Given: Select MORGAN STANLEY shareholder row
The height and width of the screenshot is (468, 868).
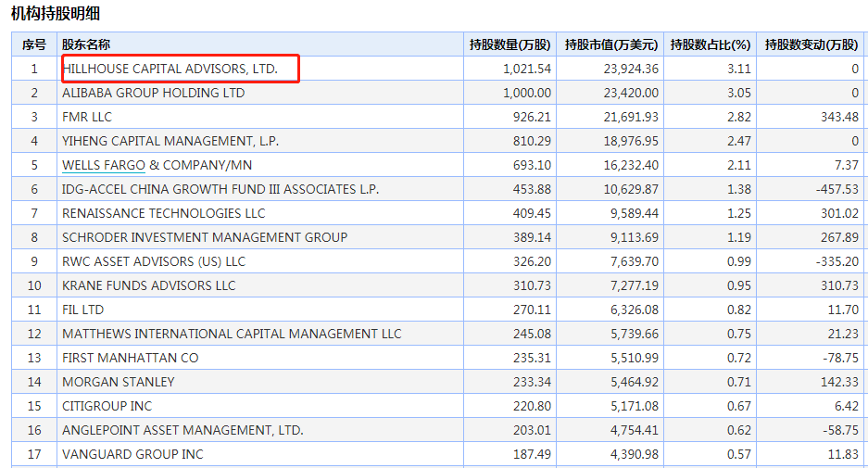Looking at the screenshot, I should point(118,382).
